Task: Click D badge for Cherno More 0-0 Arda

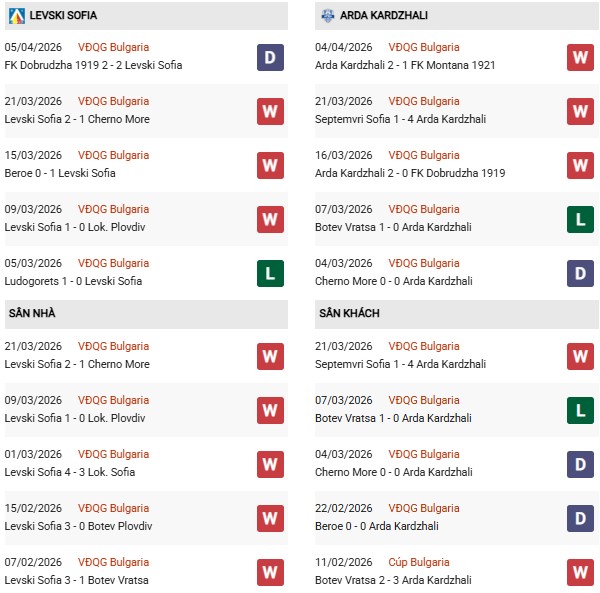Action: pos(581,273)
